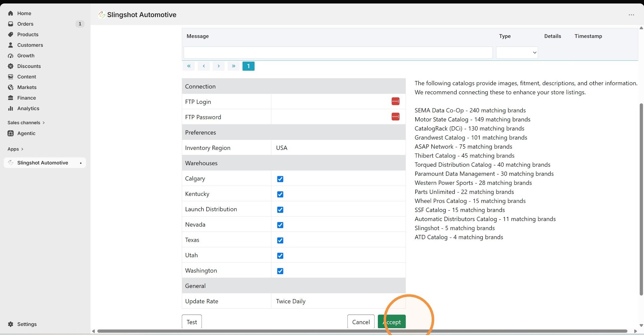Uncheck the Calgary warehouse checkbox
644x335 pixels.
(280, 179)
